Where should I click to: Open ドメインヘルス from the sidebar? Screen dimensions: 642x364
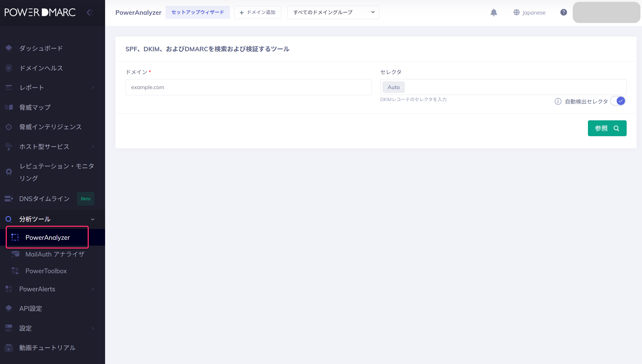pyautogui.click(x=41, y=68)
